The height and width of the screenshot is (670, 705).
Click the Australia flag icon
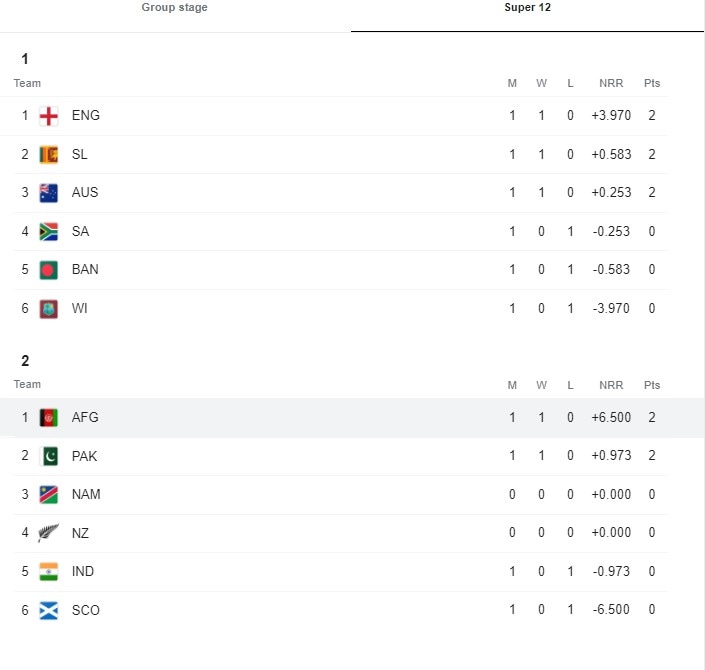pos(49,193)
